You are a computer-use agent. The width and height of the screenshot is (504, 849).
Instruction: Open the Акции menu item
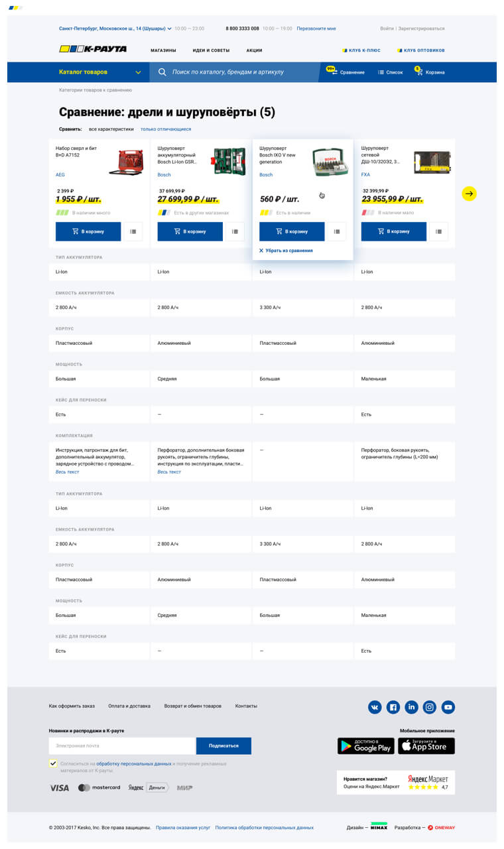pyautogui.click(x=254, y=50)
